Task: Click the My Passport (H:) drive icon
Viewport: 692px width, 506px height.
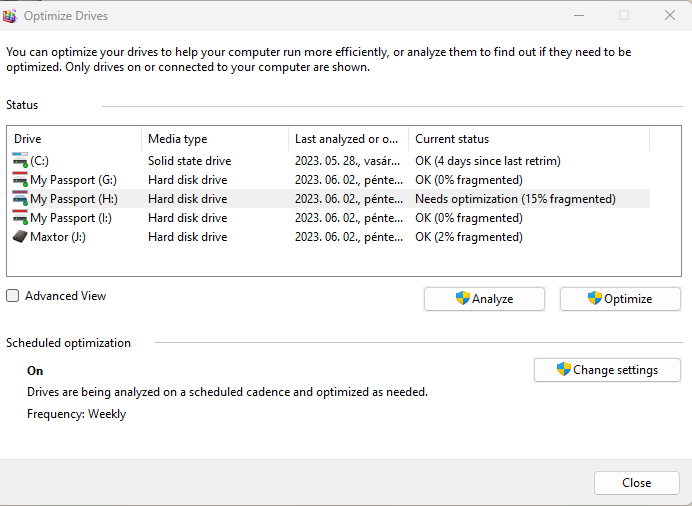Action: pyautogui.click(x=20, y=199)
